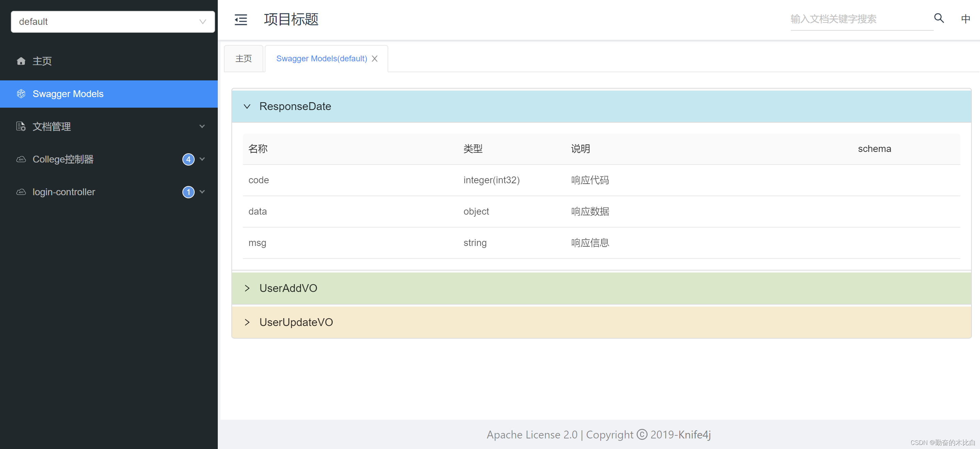The height and width of the screenshot is (449, 980).
Task: Click the home icon beside 主页
Action: 21,61
